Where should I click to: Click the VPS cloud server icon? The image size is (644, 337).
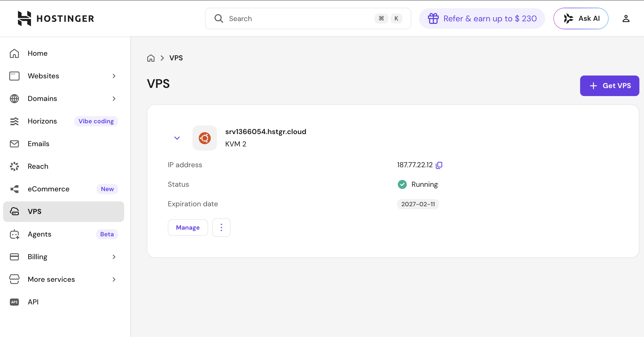[14, 212]
